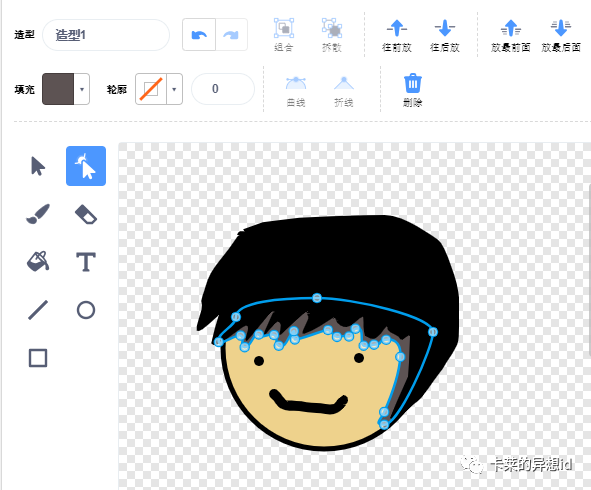Click the Undo arrow button

[199, 35]
